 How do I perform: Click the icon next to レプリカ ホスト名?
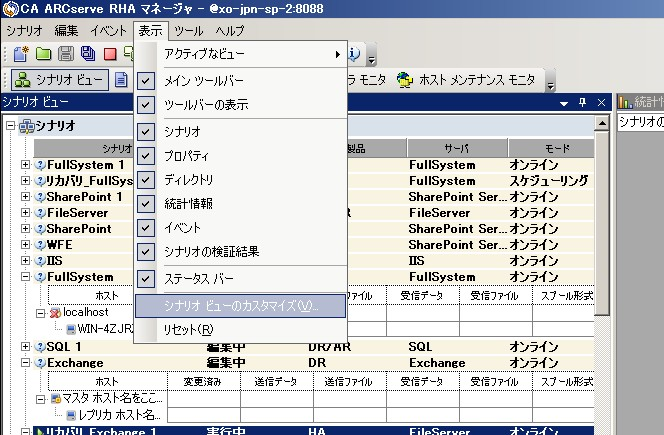pyautogui.click(x=71, y=415)
